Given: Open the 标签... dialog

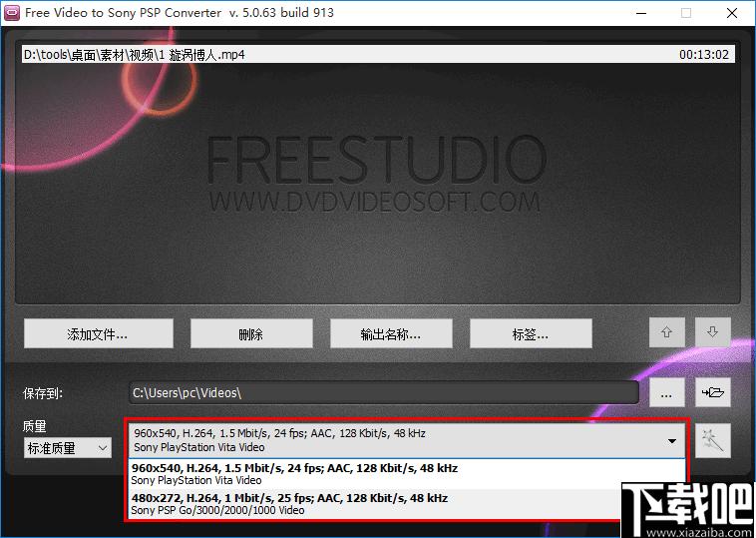Looking at the screenshot, I should click(x=531, y=333).
